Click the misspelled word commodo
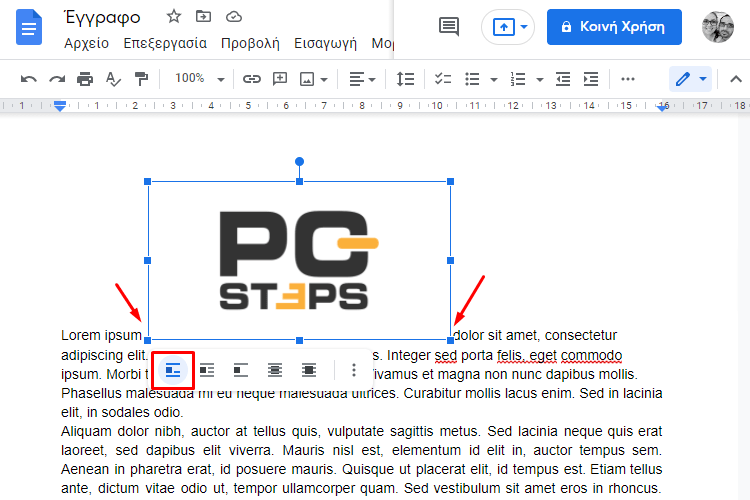The image size is (750, 500). pos(591,356)
